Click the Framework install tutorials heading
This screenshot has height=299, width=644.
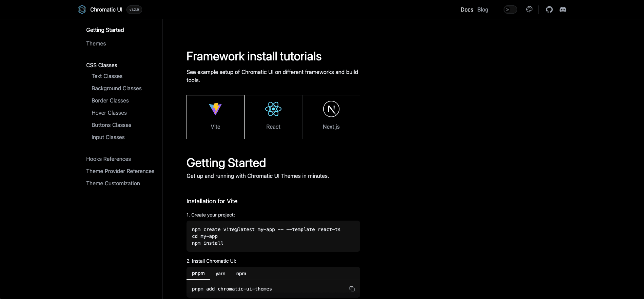tap(254, 56)
